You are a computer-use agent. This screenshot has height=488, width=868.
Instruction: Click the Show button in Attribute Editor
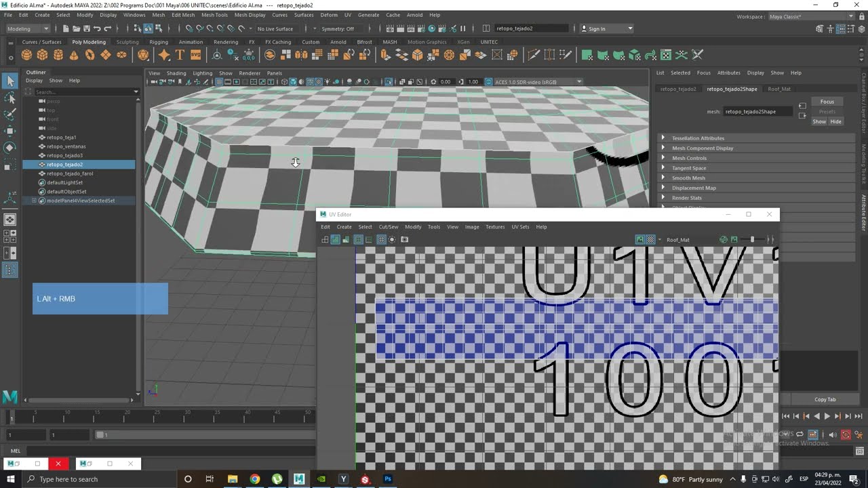[x=819, y=121]
